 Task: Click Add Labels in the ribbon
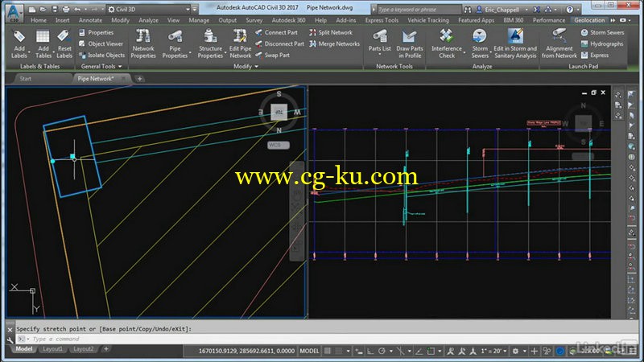(x=19, y=44)
